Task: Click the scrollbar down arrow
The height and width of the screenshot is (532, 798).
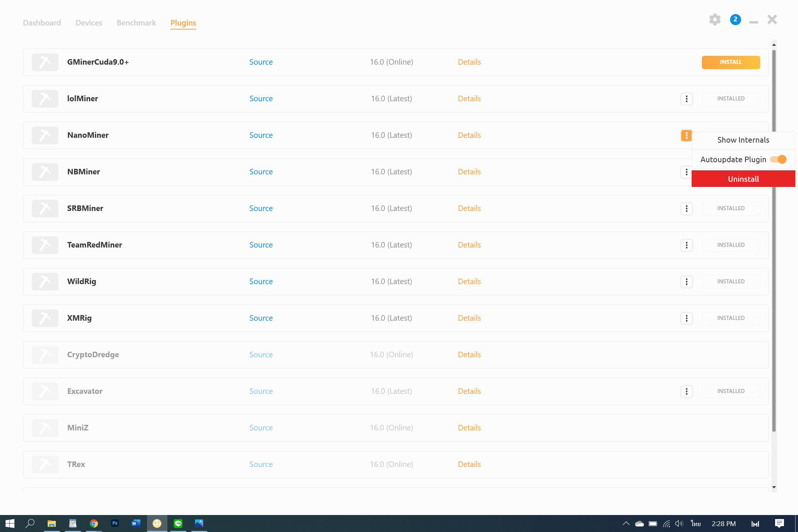Action: point(774,487)
